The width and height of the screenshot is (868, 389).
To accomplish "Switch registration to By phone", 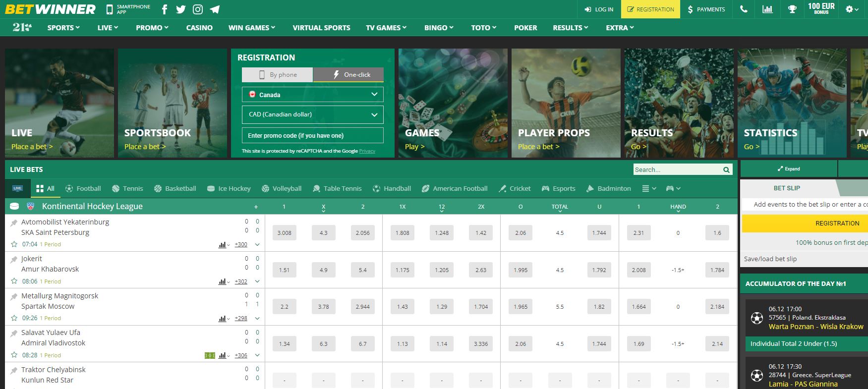I will [278, 75].
